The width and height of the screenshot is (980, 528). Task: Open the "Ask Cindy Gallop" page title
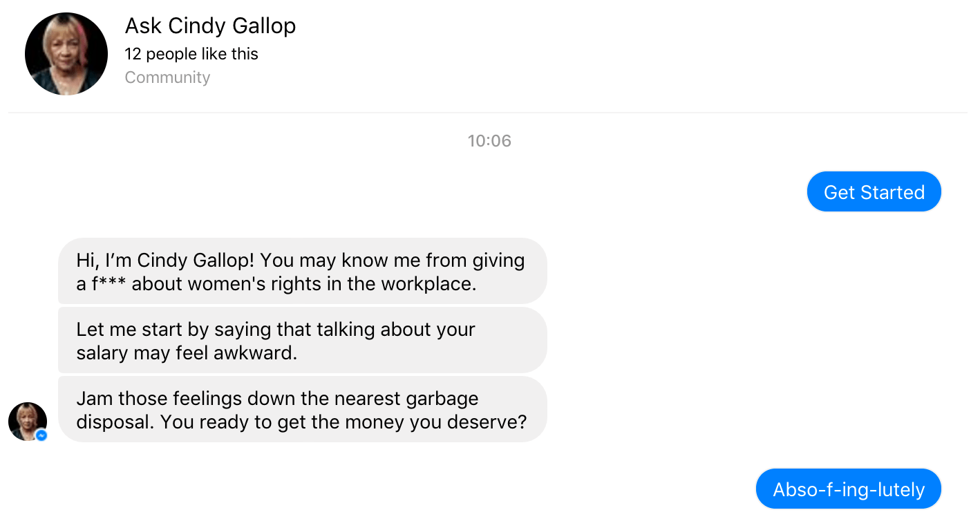click(x=210, y=26)
